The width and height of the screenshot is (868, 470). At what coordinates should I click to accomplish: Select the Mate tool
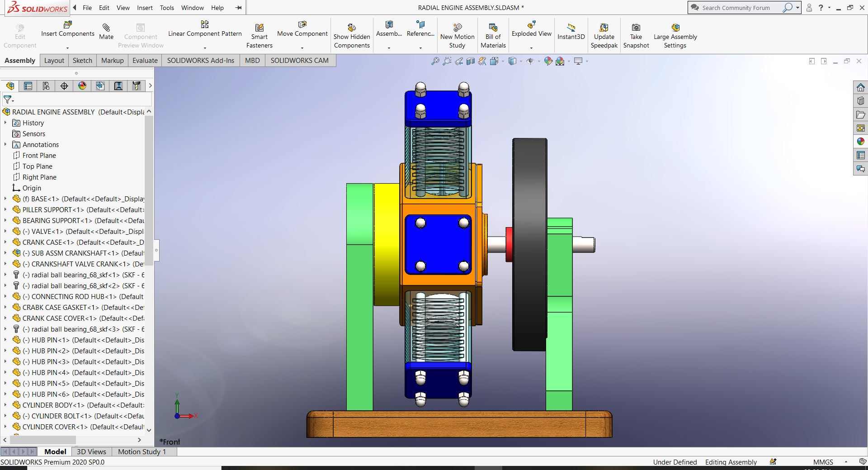(106, 32)
